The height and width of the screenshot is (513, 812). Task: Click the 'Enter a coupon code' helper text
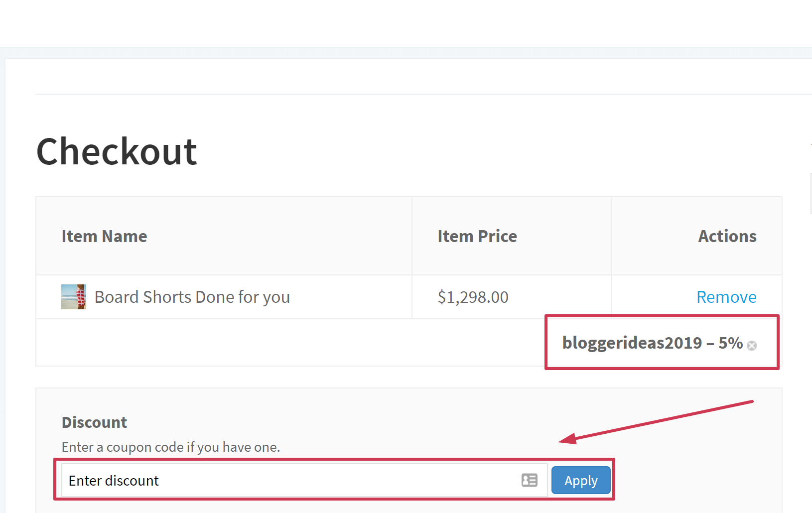click(170, 447)
